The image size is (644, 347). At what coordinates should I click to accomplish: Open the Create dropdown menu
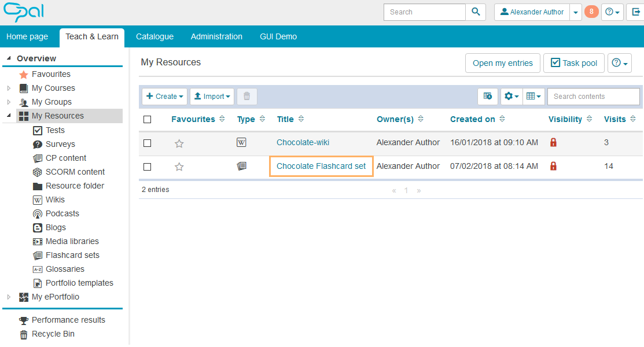[x=165, y=97]
